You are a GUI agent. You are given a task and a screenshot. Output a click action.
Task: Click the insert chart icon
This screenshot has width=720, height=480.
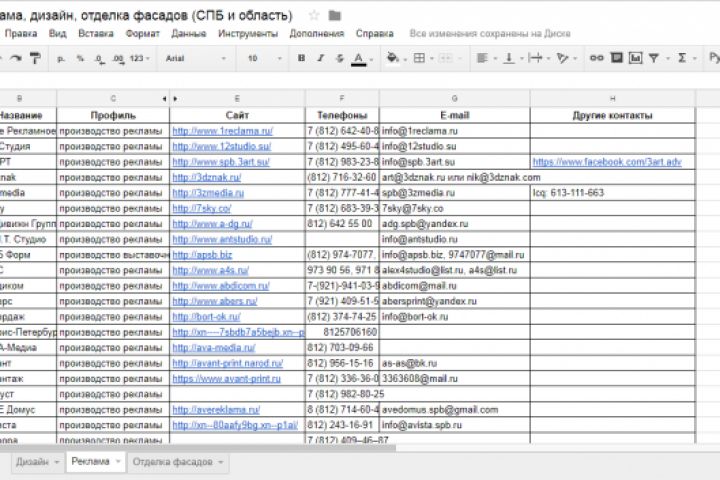pos(636,58)
